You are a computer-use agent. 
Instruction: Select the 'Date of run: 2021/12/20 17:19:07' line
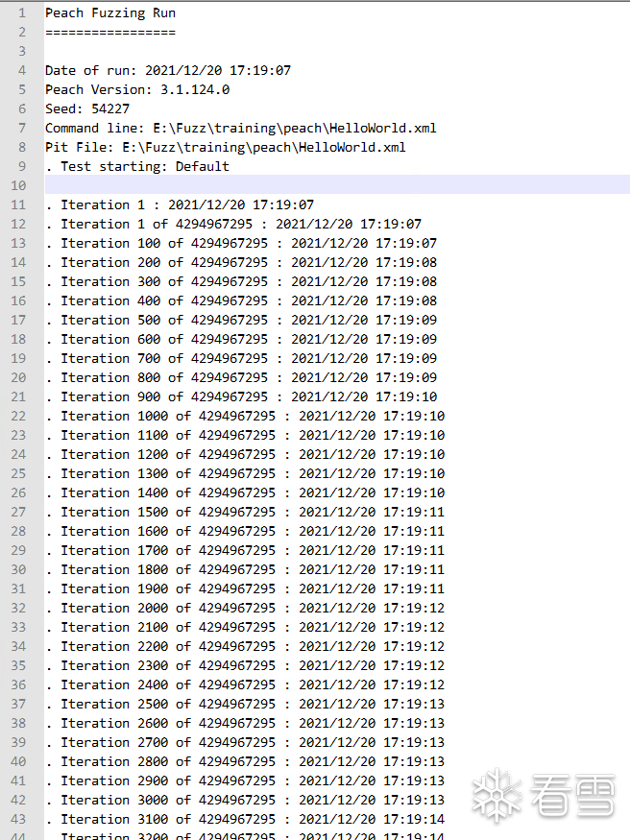168,70
